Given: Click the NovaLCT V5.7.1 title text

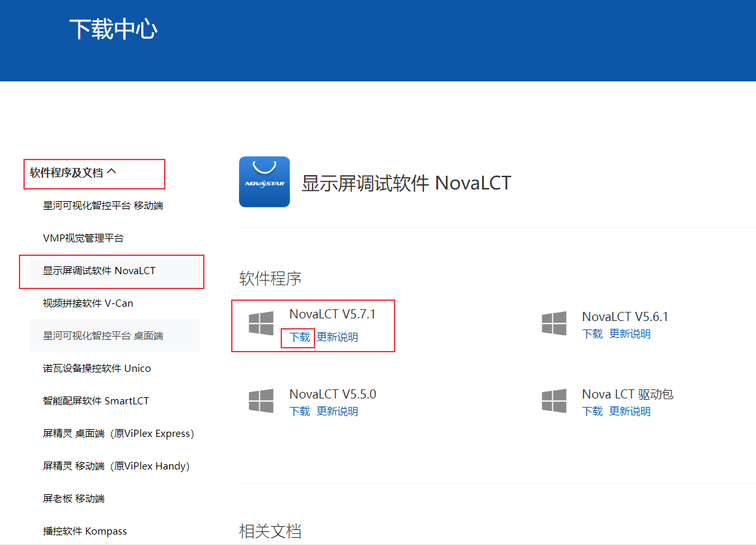Looking at the screenshot, I should click(x=332, y=314).
